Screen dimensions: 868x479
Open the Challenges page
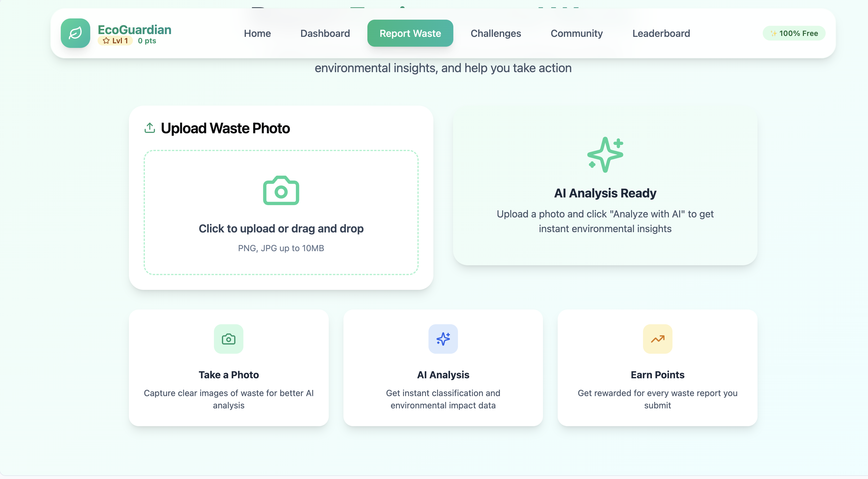click(x=495, y=33)
